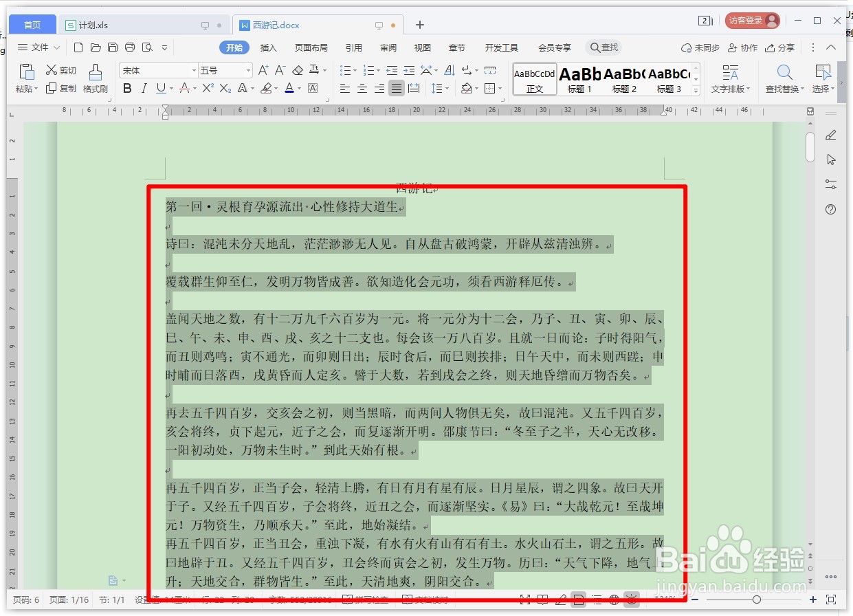Toggle center alignment

[x=362, y=88]
